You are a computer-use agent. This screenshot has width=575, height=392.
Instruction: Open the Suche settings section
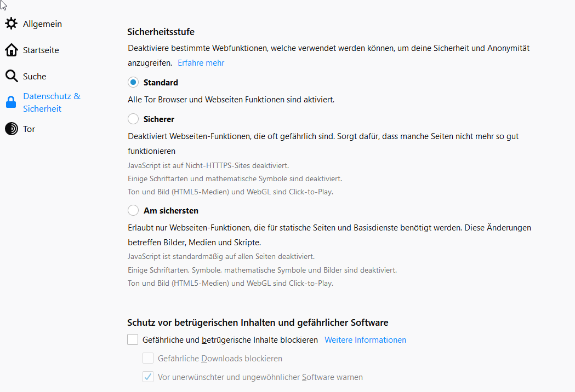35,77
